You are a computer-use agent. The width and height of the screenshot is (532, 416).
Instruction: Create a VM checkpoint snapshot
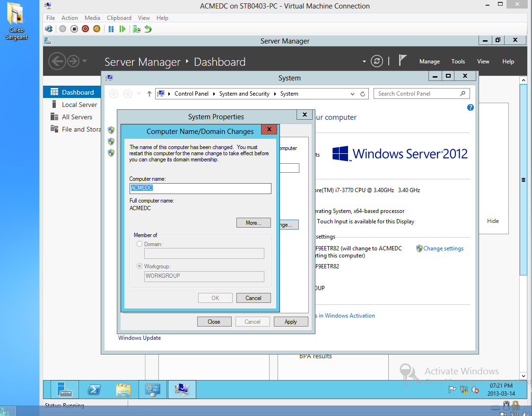[x=136, y=29]
